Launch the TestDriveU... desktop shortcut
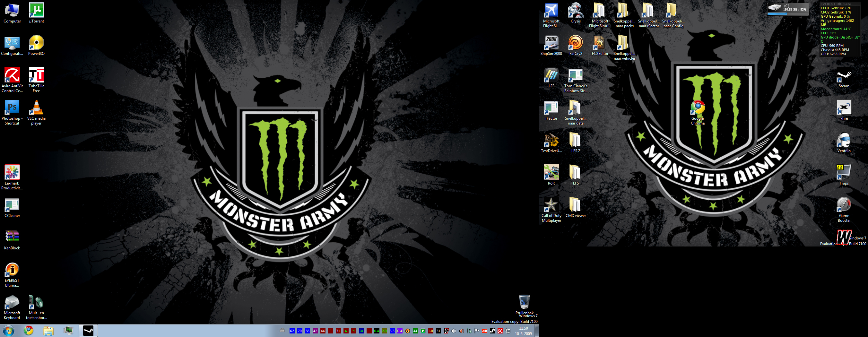This screenshot has width=868, height=337. tap(551, 143)
